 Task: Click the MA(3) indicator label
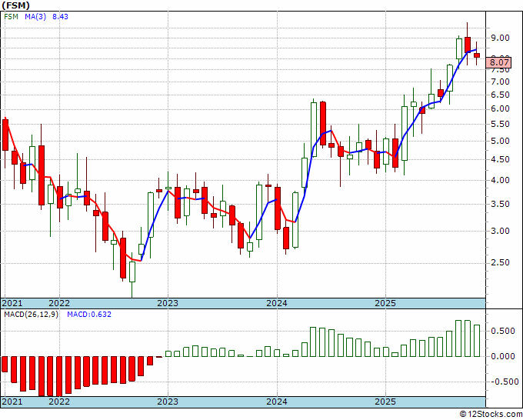(x=35, y=16)
